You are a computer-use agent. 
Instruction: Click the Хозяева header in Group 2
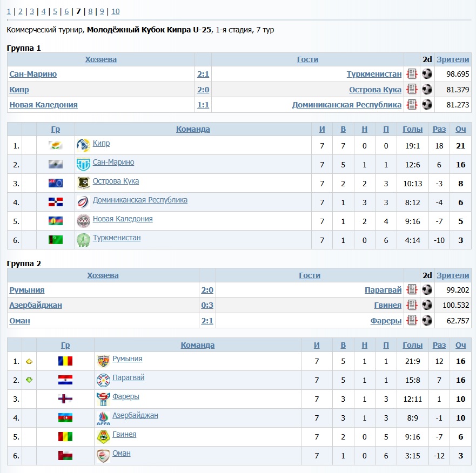click(103, 275)
